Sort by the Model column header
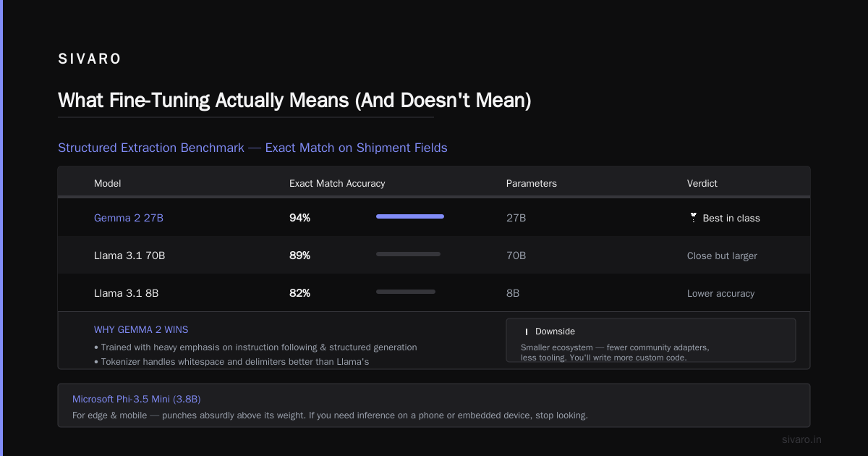This screenshot has width=868, height=456. click(x=107, y=183)
